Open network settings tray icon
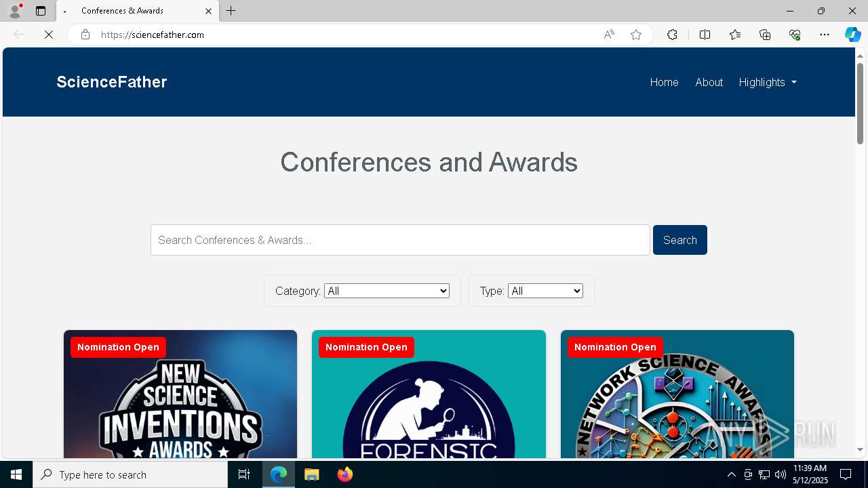The image size is (868, 488). (x=764, y=474)
